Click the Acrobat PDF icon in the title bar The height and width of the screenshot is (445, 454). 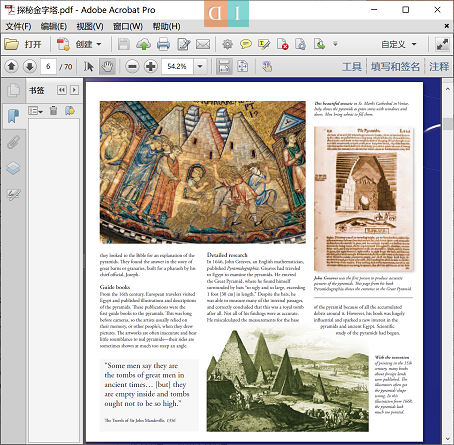[9, 10]
